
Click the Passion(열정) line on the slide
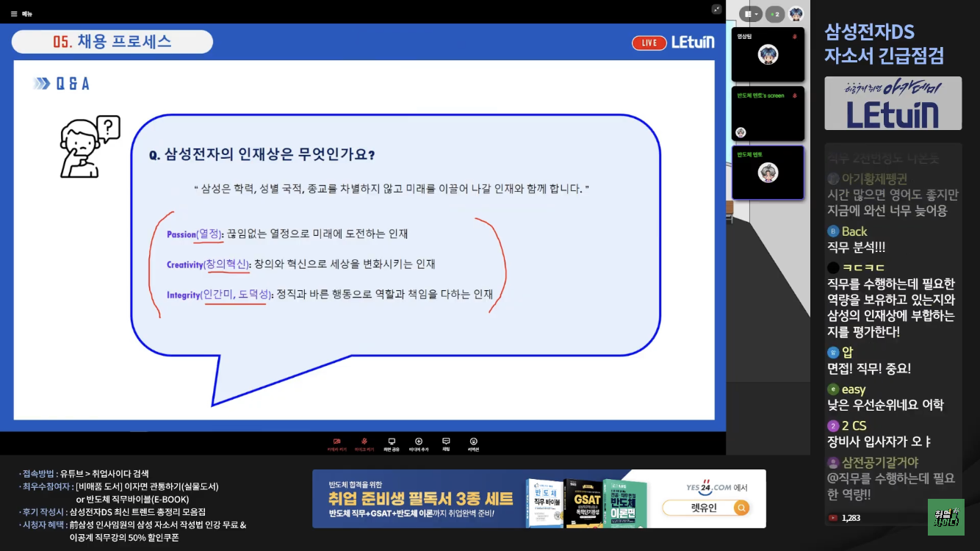(x=287, y=234)
